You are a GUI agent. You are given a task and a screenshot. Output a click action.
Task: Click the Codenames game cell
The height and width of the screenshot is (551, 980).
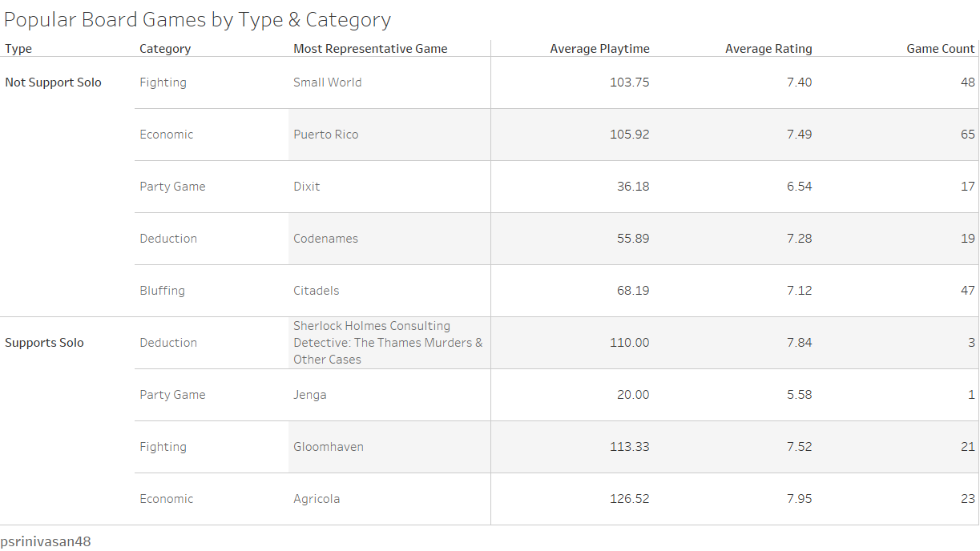(x=325, y=239)
